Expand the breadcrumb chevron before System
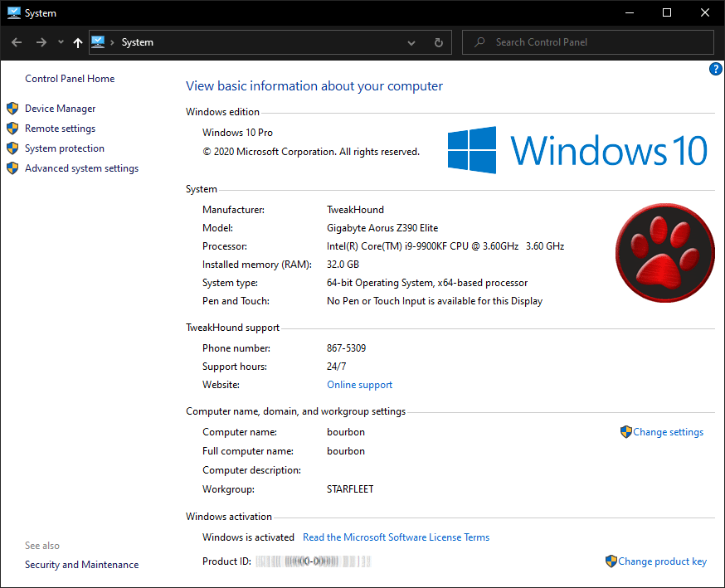725x588 pixels. (x=113, y=42)
